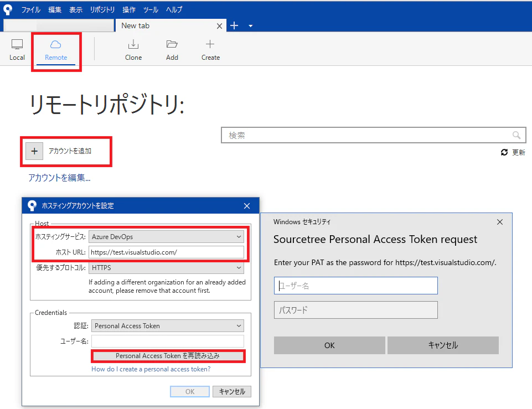This screenshot has width=532, height=409.
Task: Expand the ホスティングサービス Azure DevOps dropdown
Action: (x=166, y=237)
